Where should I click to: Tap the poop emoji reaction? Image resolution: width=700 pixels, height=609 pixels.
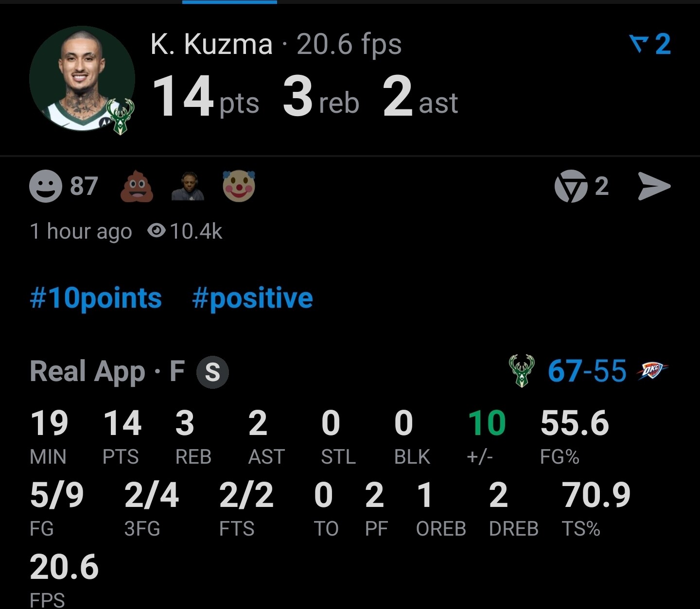coord(137,186)
